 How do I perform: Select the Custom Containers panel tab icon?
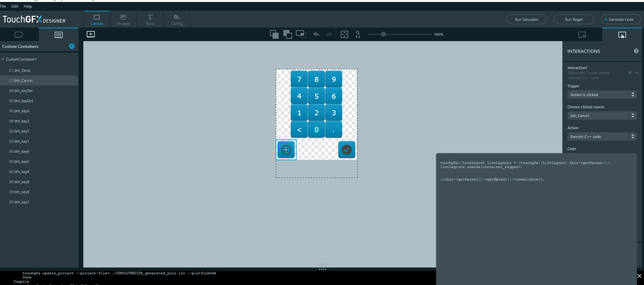point(58,34)
